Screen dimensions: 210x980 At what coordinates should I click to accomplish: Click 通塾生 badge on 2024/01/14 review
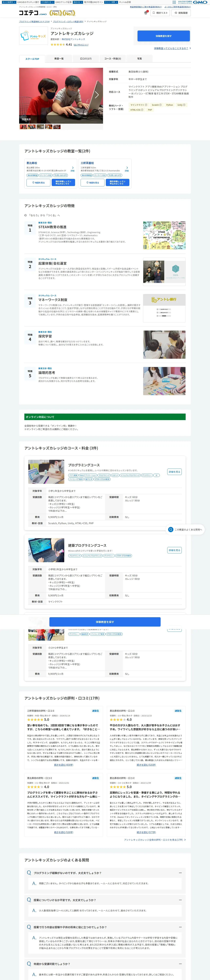(95, 711)
